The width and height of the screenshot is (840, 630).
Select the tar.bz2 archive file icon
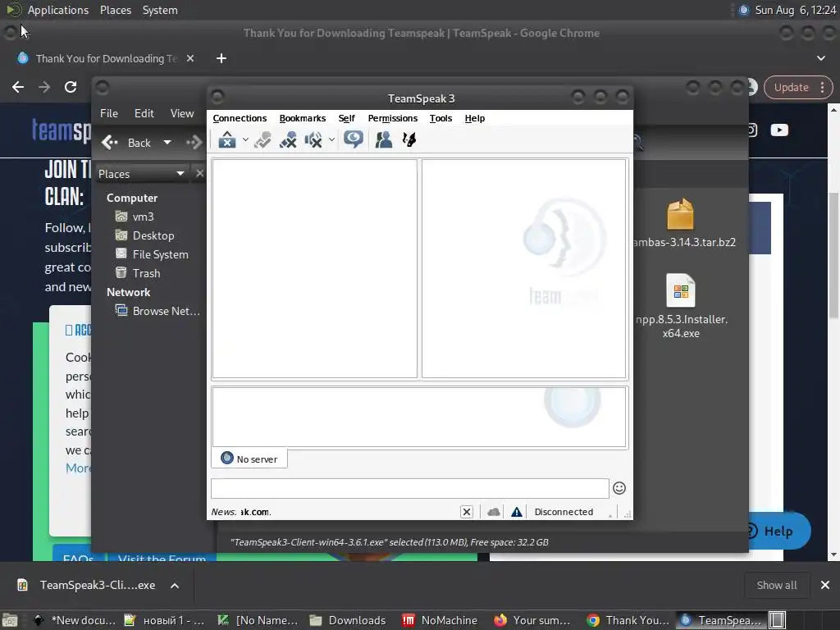tap(680, 214)
